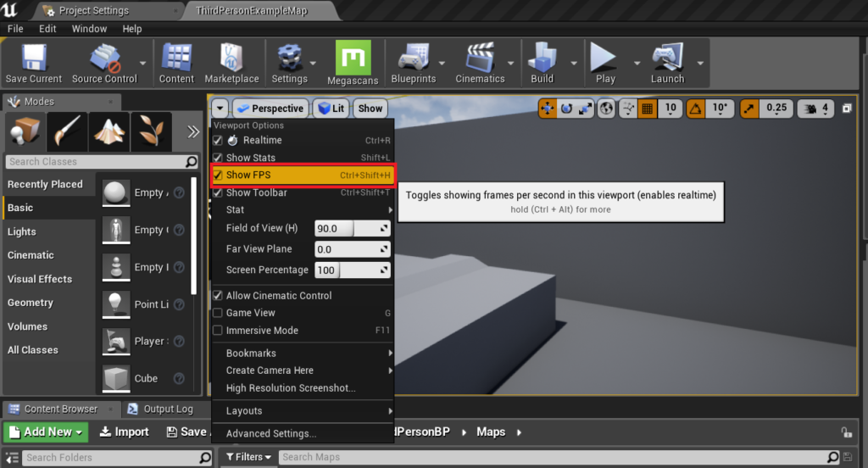Open the File menu
Image resolution: width=868 pixels, height=468 pixels.
(15, 29)
